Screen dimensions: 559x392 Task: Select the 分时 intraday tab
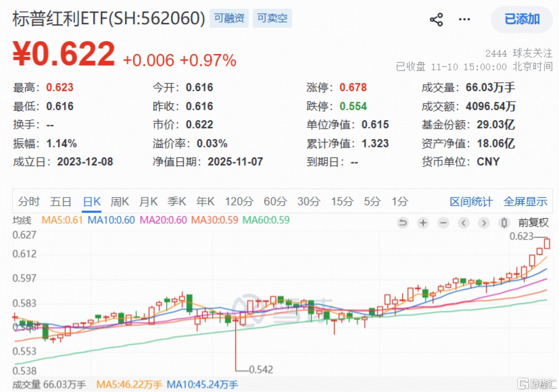click(29, 201)
